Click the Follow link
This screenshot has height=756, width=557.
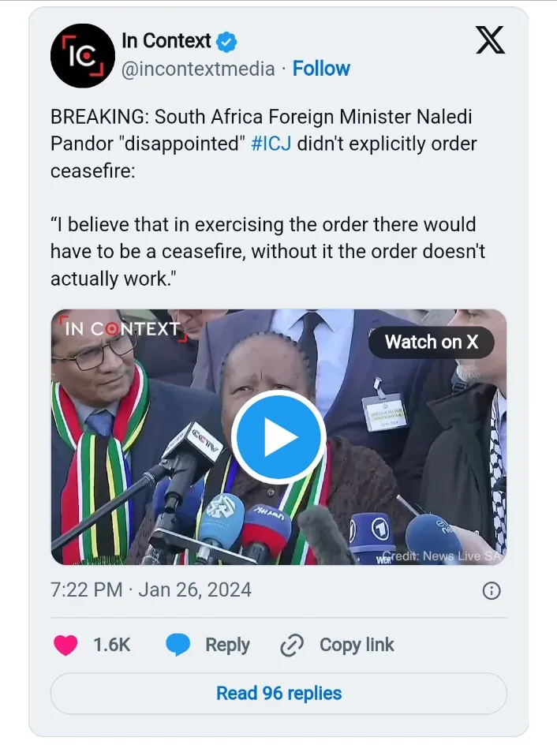[x=321, y=69]
